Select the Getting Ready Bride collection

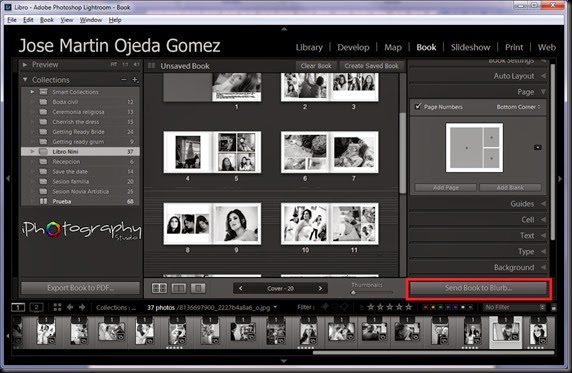click(80, 132)
